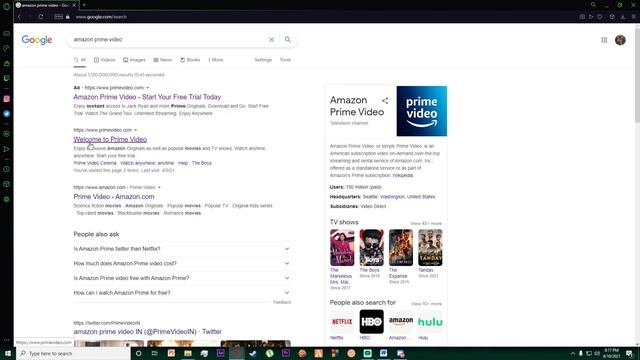Open 'Amazon Prime Video - Start Your Free Trial Today' ad
Image resolution: width=640 pixels, height=360 pixels.
147,97
